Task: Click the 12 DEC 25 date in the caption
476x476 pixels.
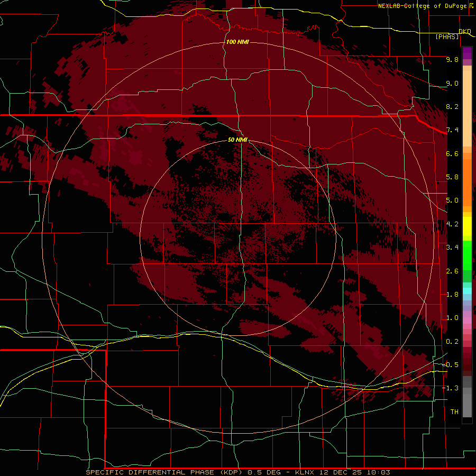Action: click(341, 472)
